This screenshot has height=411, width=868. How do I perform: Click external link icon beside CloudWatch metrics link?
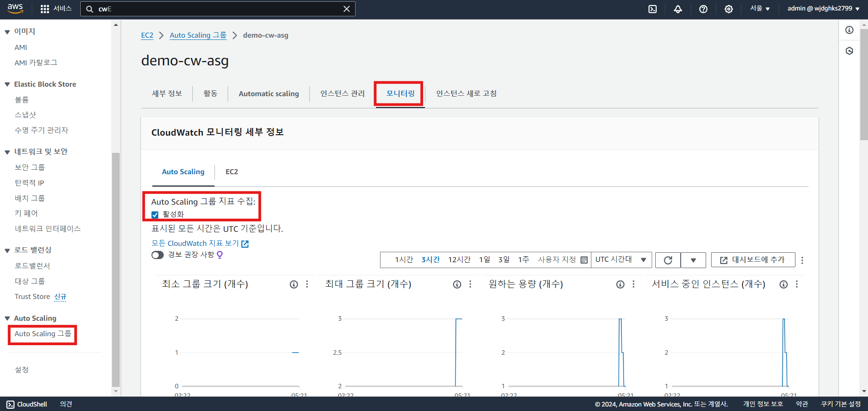(x=245, y=244)
